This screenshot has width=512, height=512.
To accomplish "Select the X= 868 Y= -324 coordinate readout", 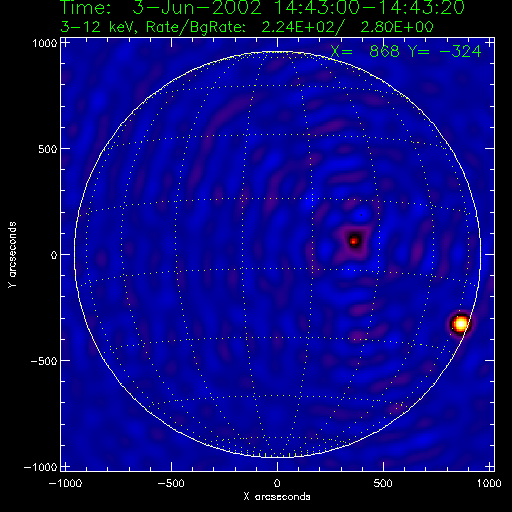I will pyautogui.click(x=406, y=51).
